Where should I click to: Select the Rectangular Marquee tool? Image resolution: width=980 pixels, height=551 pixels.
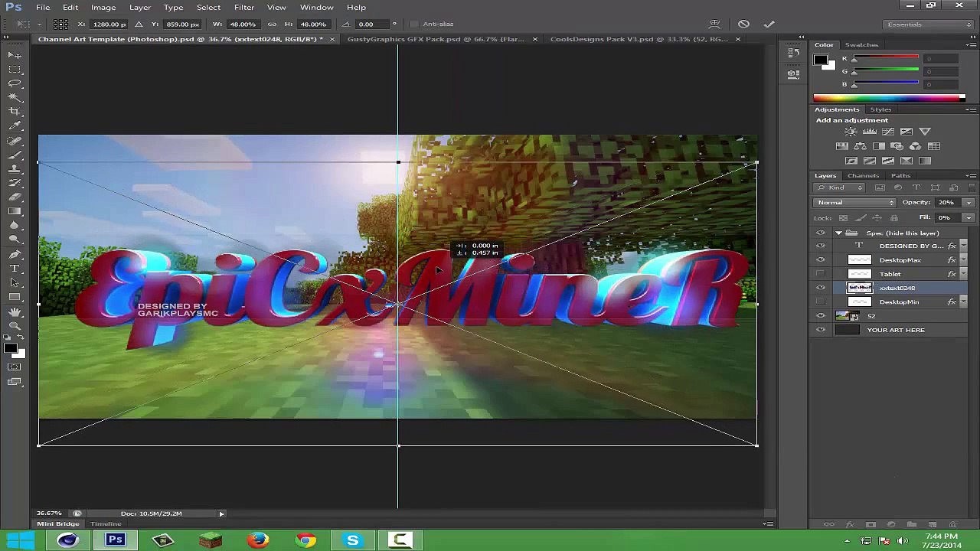(x=15, y=70)
